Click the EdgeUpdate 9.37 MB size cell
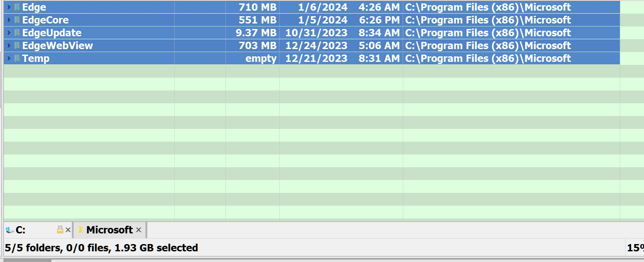This screenshot has width=644, height=262. (x=252, y=33)
